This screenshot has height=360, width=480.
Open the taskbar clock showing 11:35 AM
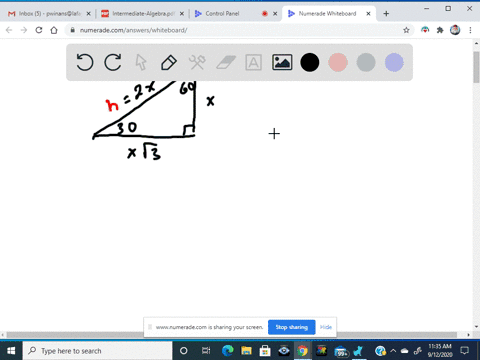click(x=440, y=351)
